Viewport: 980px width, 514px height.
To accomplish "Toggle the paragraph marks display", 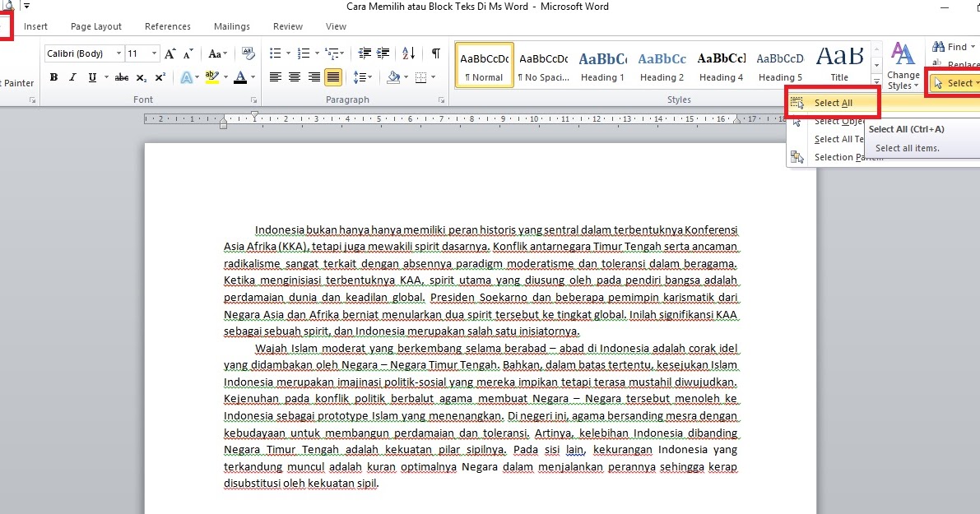I will 435,53.
